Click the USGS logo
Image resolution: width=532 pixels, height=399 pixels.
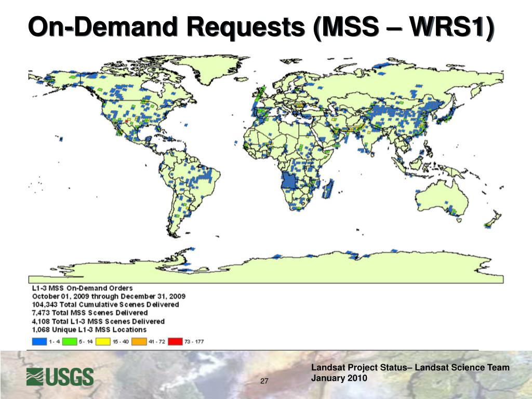coord(60,377)
